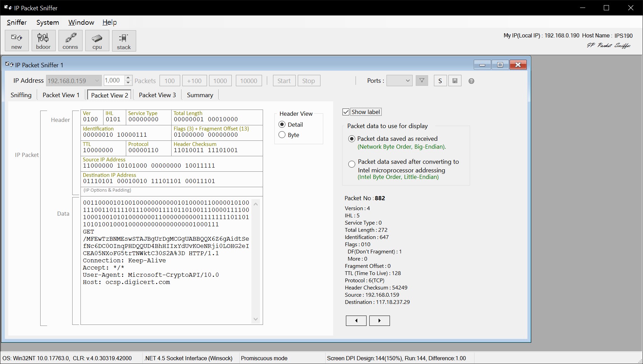Select Byte header view mode

pos(282,135)
